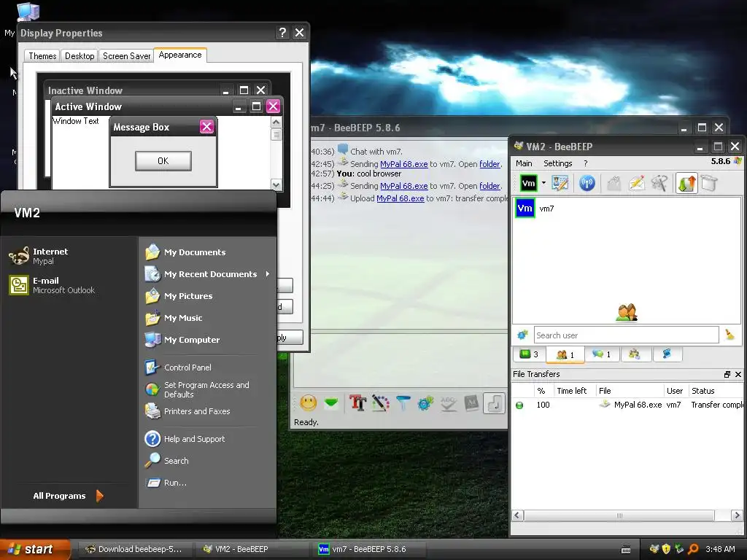Click the ABC spell check icon
This screenshot has height=560, width=747.
(449, 403)
